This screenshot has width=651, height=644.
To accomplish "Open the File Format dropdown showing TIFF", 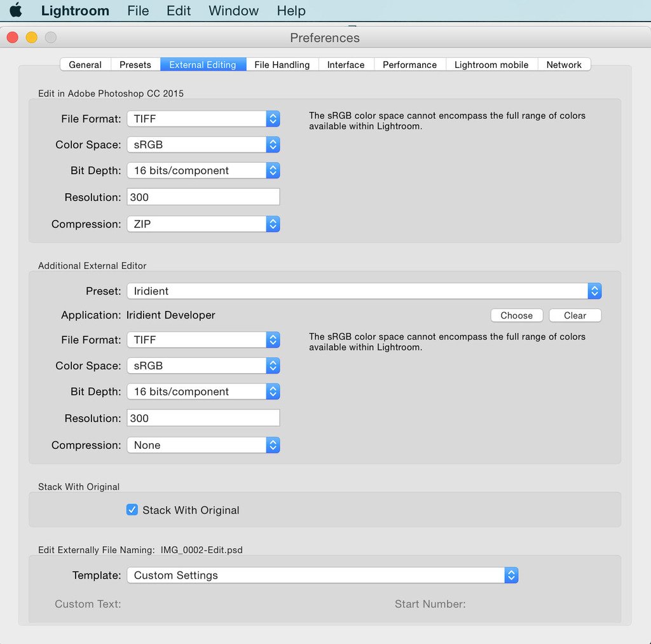I will 273,118.
